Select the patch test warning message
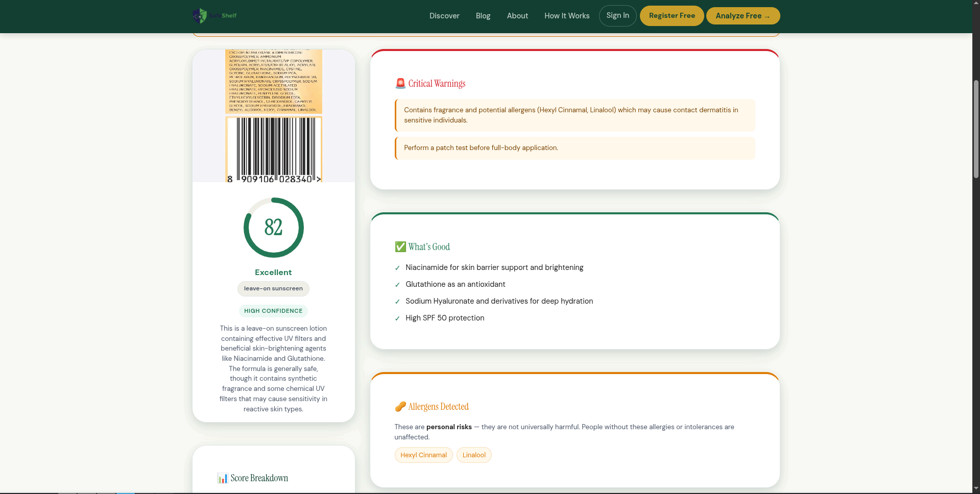The width and height of the screenshot is (980, 494). (x=575, y=148)
